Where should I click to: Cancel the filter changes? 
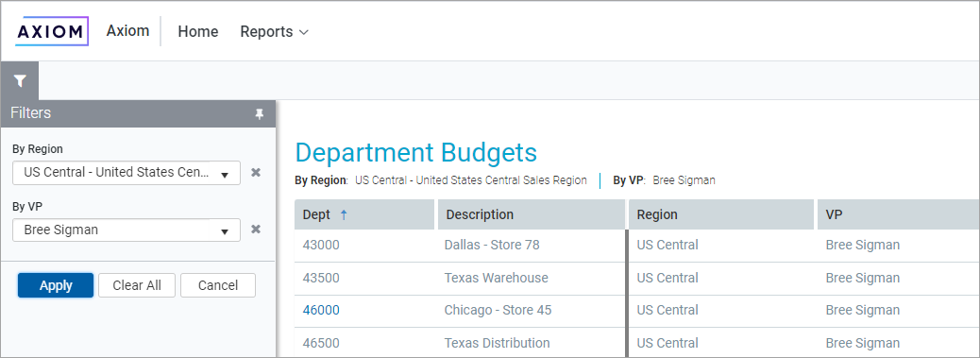click(218, 285)
